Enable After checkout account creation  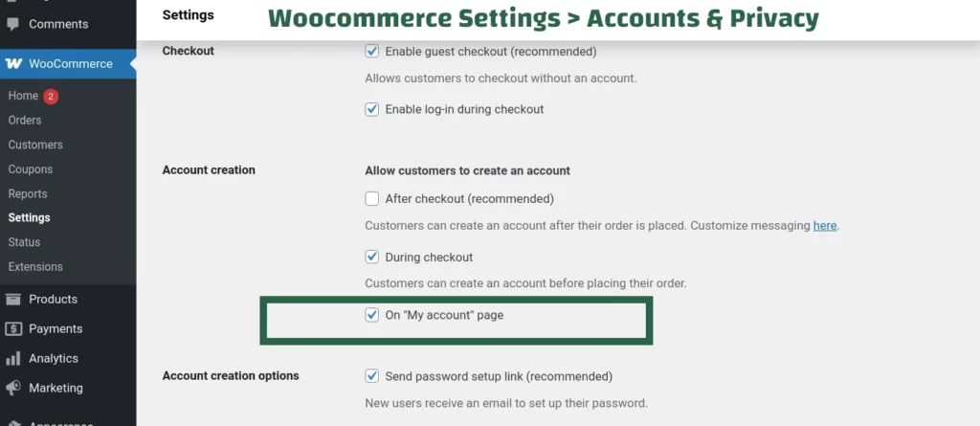tap(372, 199)
